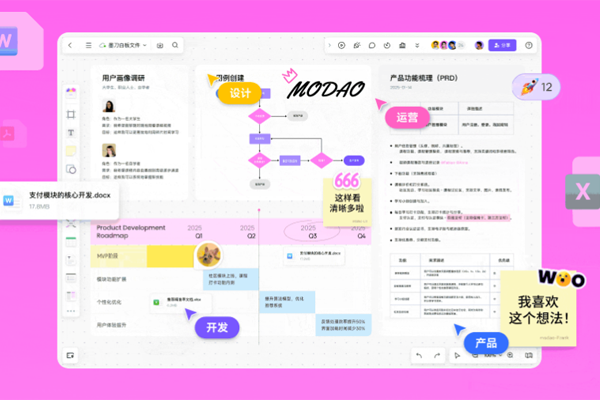Expand more tools with the double chevron
The image size is (600, 400).
click(417, 45)
